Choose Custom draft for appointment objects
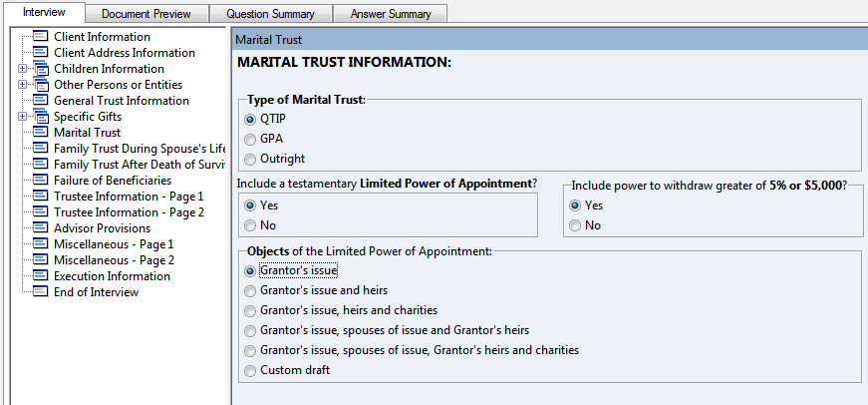The image size is (868, 405). pos(250,370)
